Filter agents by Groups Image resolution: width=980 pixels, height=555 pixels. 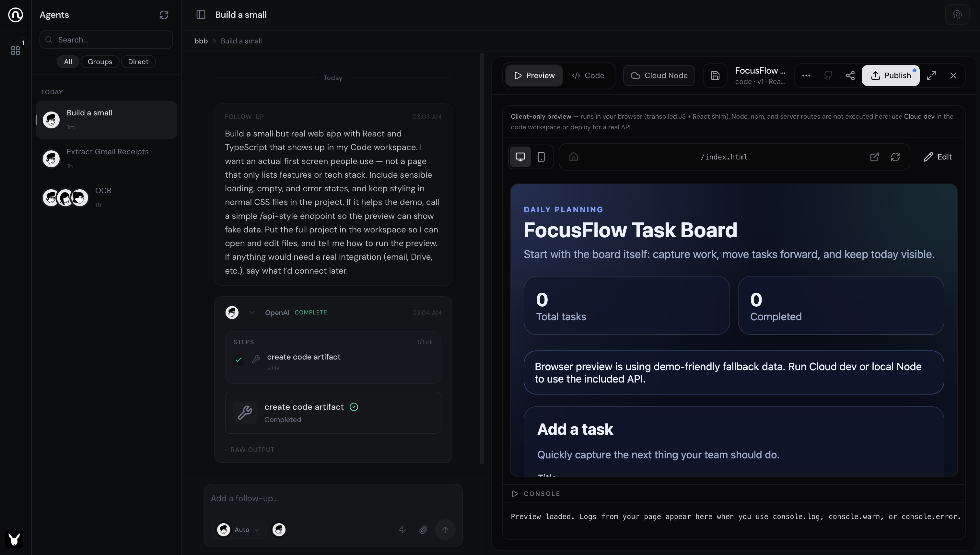click(x=100, y=62)
